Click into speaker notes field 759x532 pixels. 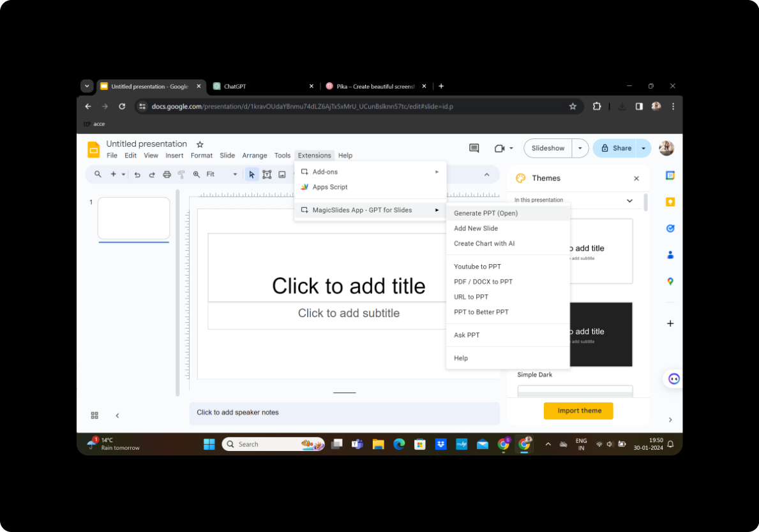pos(344,413)
